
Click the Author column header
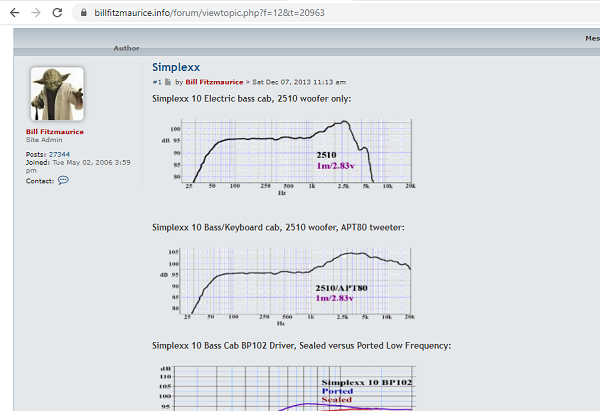(x=126, y=48)
